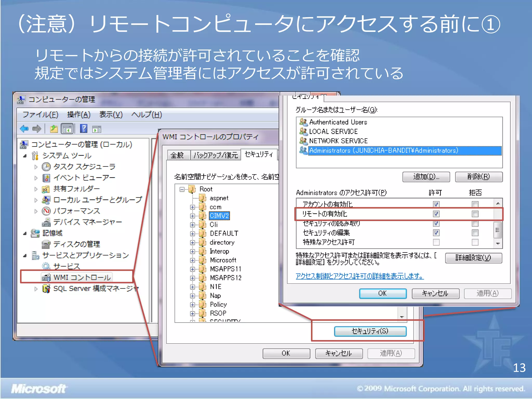Click キャンセル in WMI コントロールのプロパティ dialog
The width and height of the screenshot is (532, 399).
339,354
